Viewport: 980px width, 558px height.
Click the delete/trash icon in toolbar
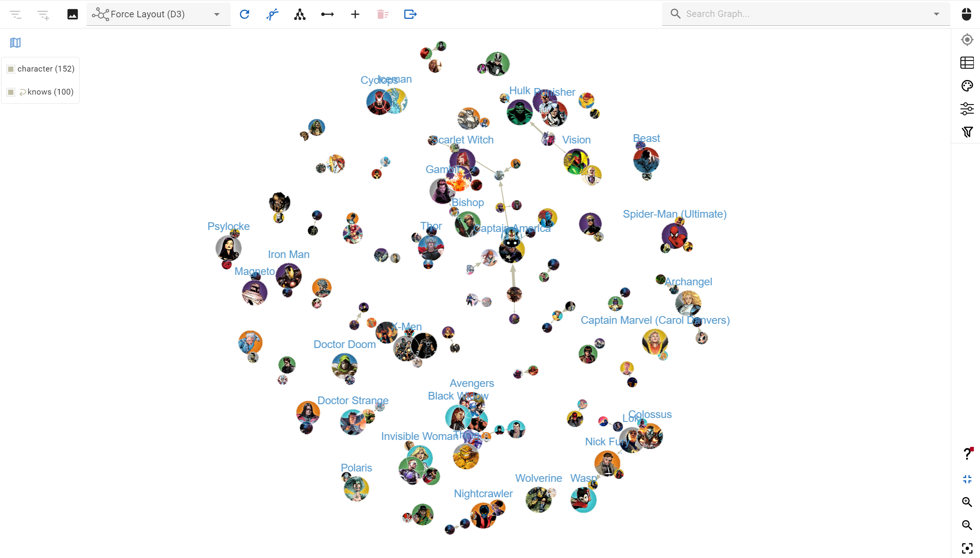(383, 13)
